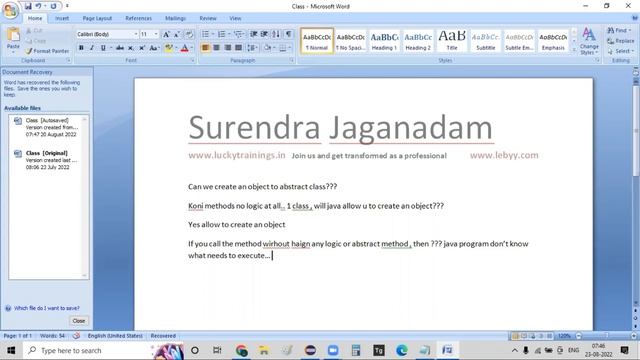Toggle paragraph marks display
Viewport: 640px width, 360px height.
(x=288, y=34)
